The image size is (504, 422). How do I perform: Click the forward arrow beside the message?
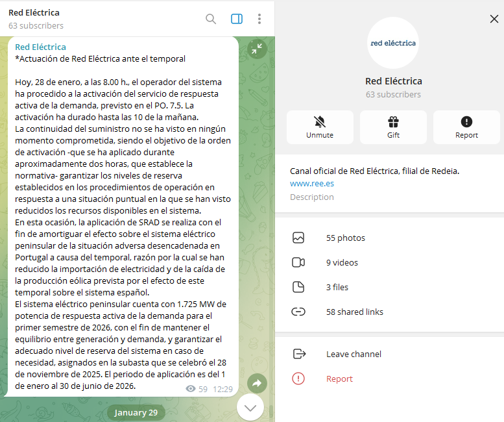click(x=257, y=383)
